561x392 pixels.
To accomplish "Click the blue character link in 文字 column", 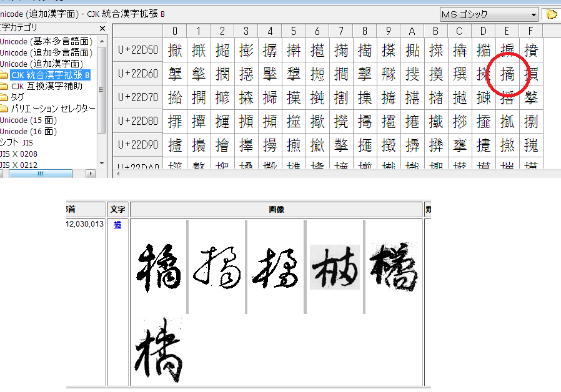I will point(117,225).
